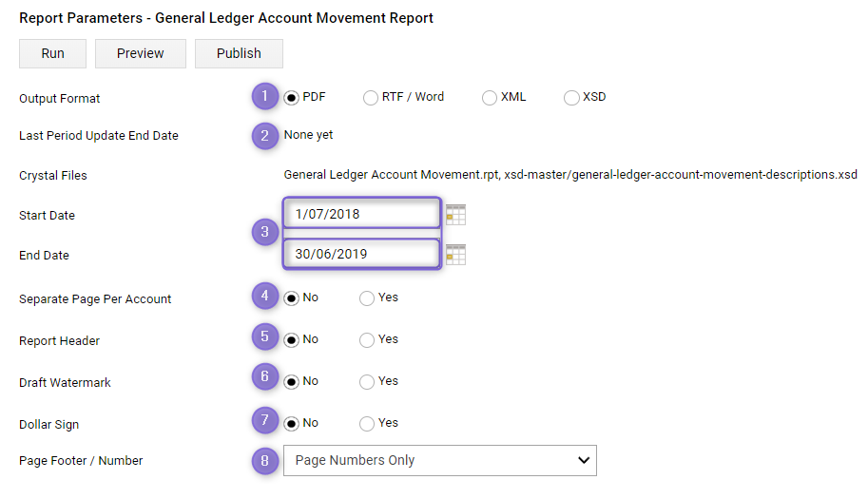Choose No for Separate Page Per Account

tap(291, 298)
